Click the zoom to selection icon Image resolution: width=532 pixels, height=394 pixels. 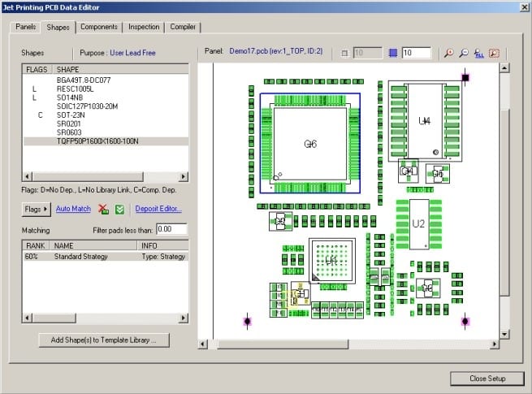[x=493, y=53]
